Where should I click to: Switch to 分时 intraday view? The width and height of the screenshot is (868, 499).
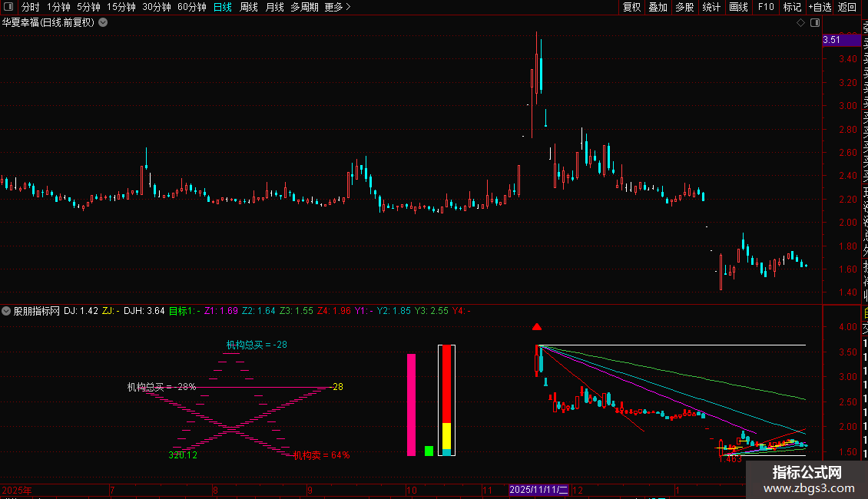click(x=31, y=7)
